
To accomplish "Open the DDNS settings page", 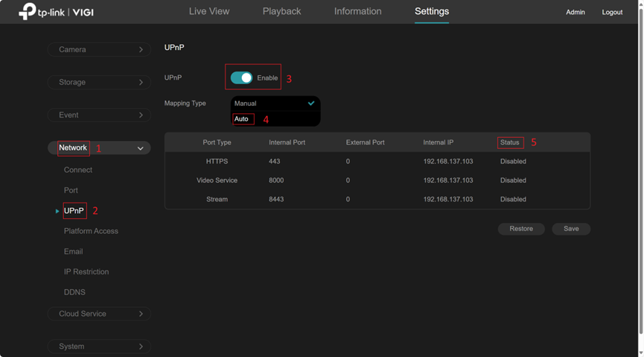I will coord(74,292).
